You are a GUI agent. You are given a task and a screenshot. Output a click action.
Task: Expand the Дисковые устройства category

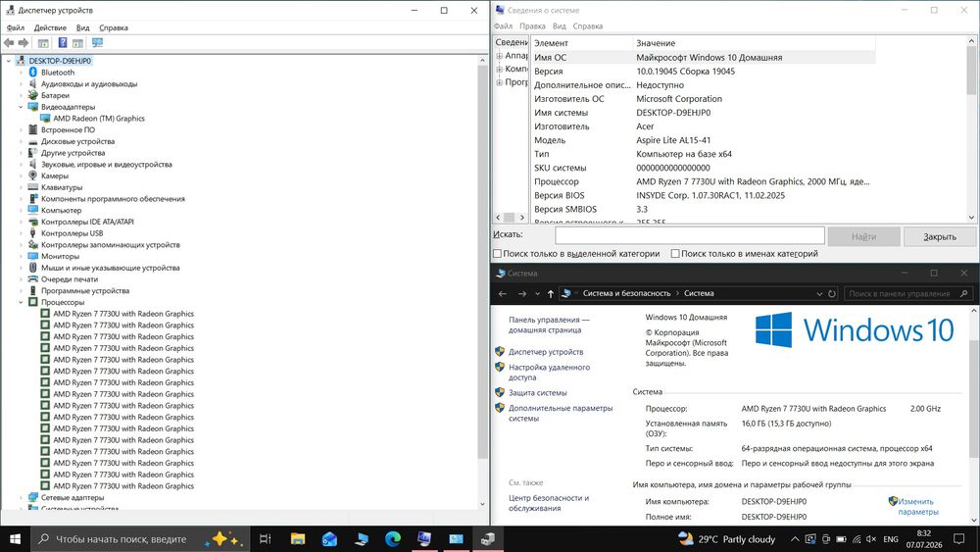[x=22, y=141]
